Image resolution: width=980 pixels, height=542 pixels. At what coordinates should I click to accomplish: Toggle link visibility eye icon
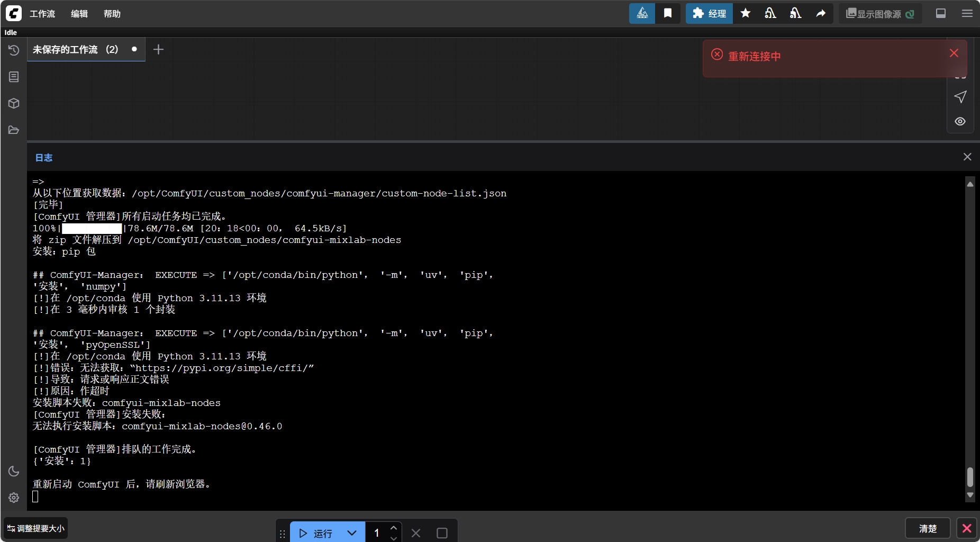pos(960,121)
